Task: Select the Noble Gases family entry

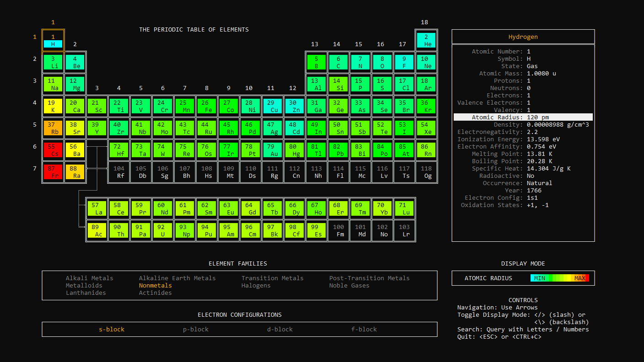Action: pos(349,285)
